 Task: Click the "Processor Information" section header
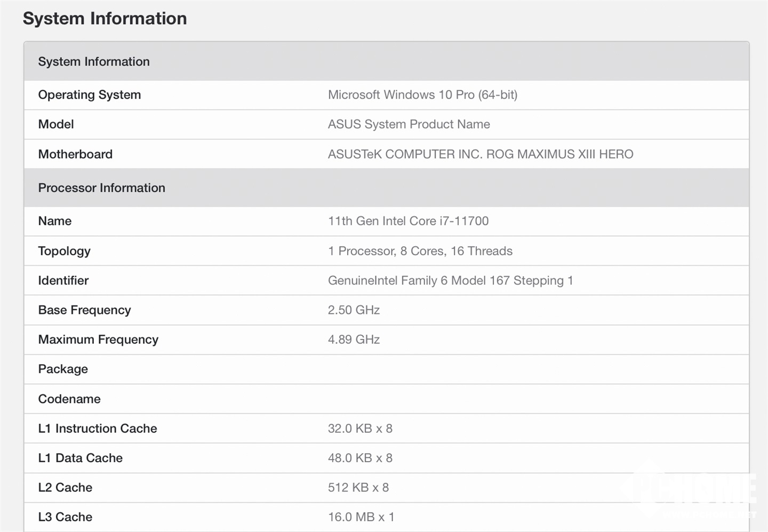[386, 188]
